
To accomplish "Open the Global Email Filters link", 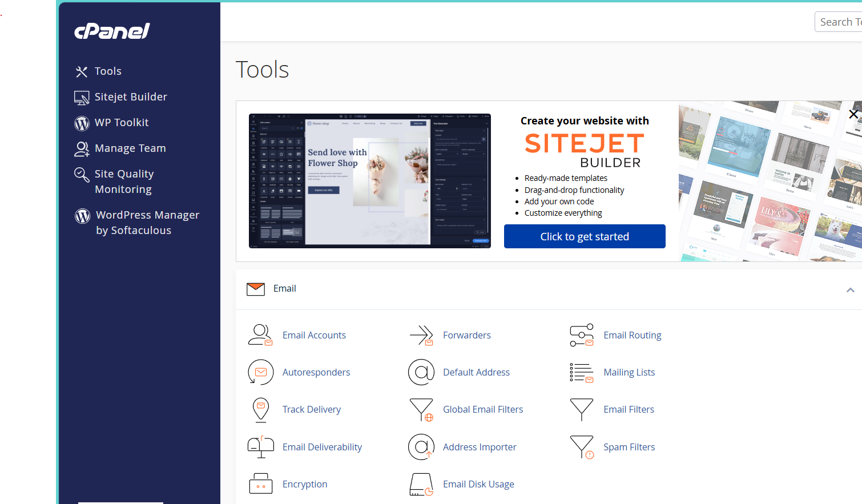I will pos(483,409).
